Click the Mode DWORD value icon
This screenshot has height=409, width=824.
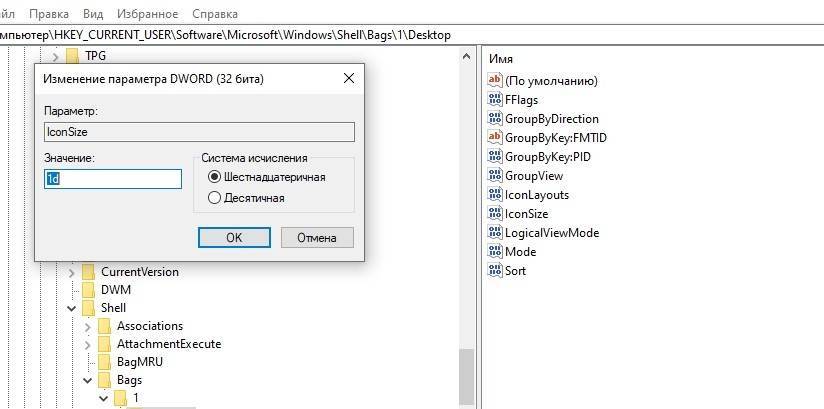(495, 251)
